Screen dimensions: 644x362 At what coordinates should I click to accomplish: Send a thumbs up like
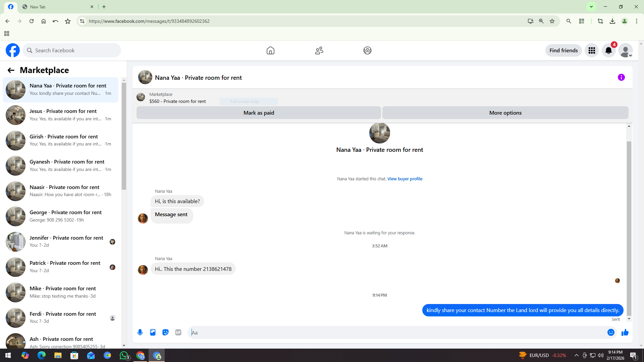point(625,332)
